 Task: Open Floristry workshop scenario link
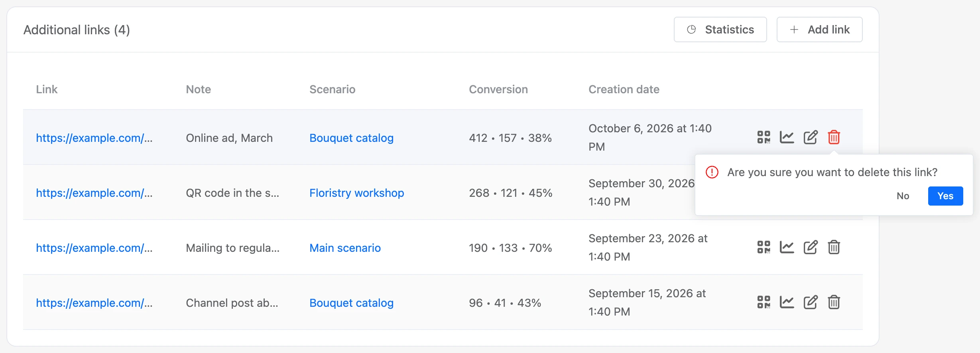356,193
